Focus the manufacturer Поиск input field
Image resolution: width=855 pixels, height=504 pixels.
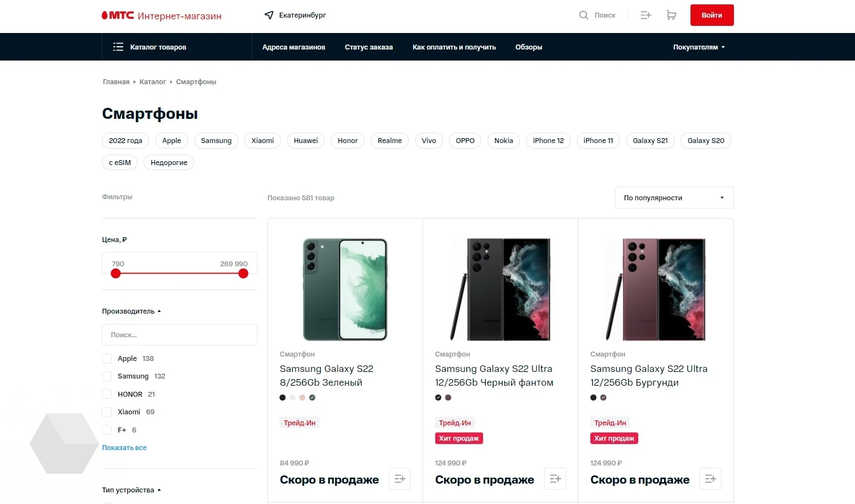[179, 335]
